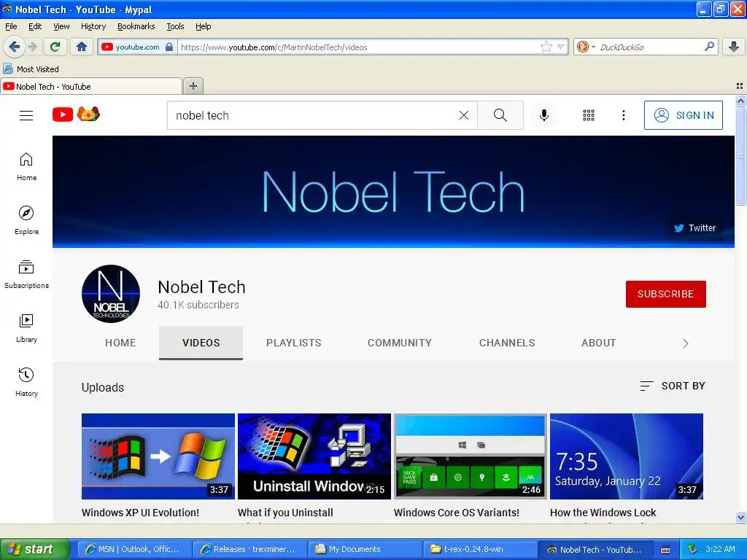Click the Windows start button
Image resolution: width=747 pixels, height=560 pixels.
click(x=34, y=549)
